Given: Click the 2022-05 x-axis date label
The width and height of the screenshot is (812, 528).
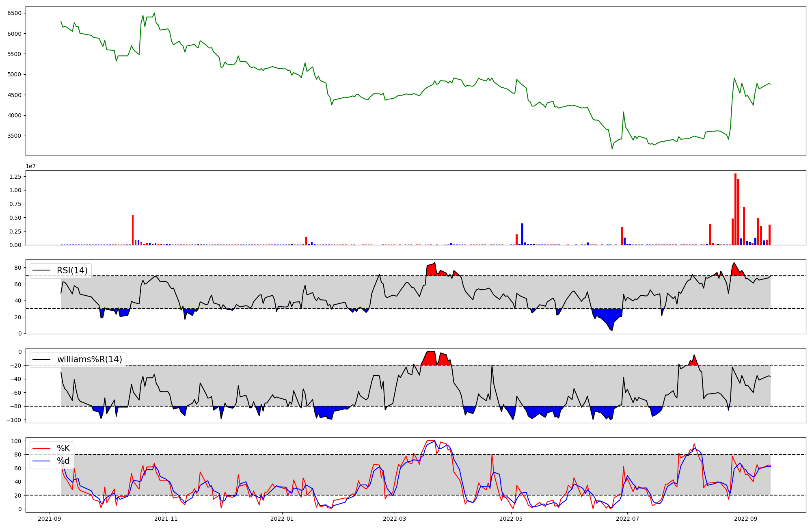Looking at the screenshot, I should tap(511, 519).
